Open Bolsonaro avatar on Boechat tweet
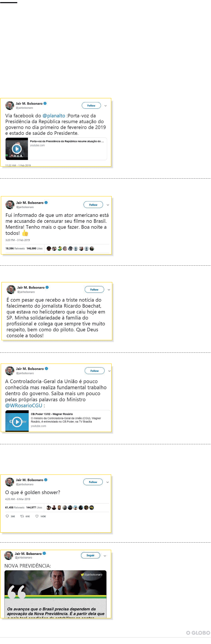211x644 pixels. pyautogui.click(x=11, y=290)
